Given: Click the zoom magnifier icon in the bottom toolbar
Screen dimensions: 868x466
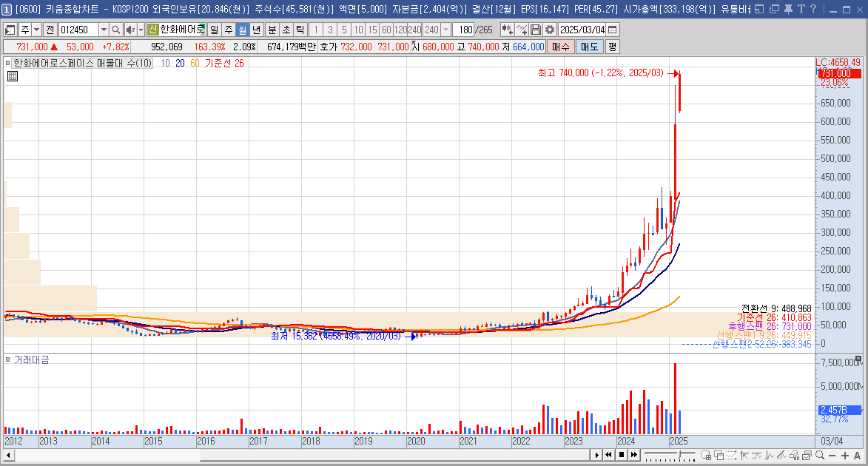Looking at the screenshot, I should (x=820, y=455).
